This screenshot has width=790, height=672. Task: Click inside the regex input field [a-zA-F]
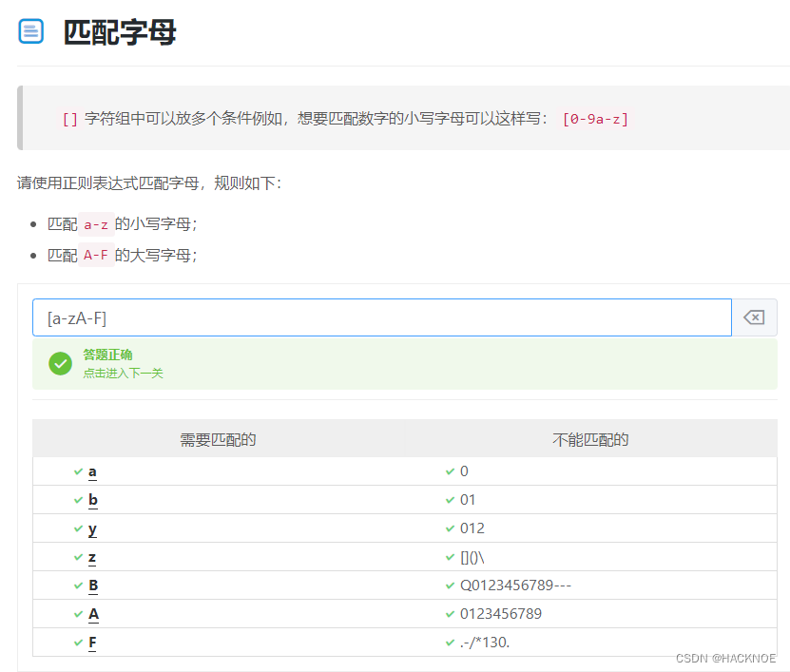pos(382,317)
